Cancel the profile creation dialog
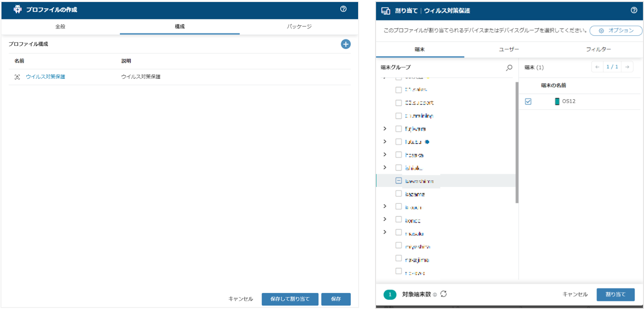The height and width of the screenshot is (309, 644). (241, 299)
